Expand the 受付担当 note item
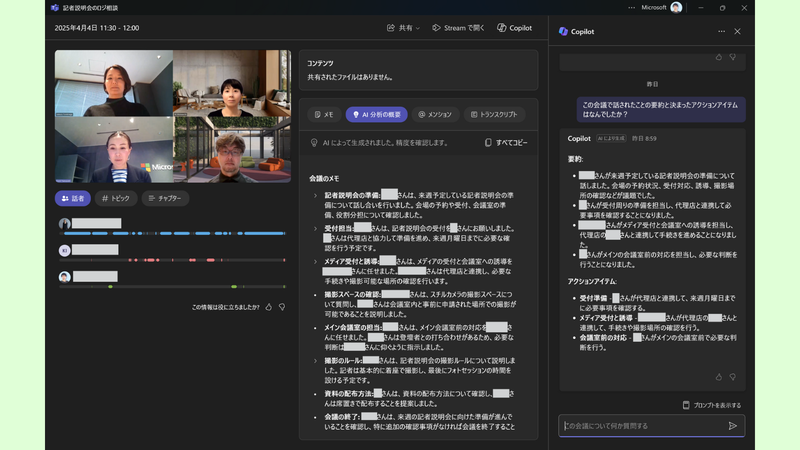This screenshot has width=800, height=450. point(315,228)
